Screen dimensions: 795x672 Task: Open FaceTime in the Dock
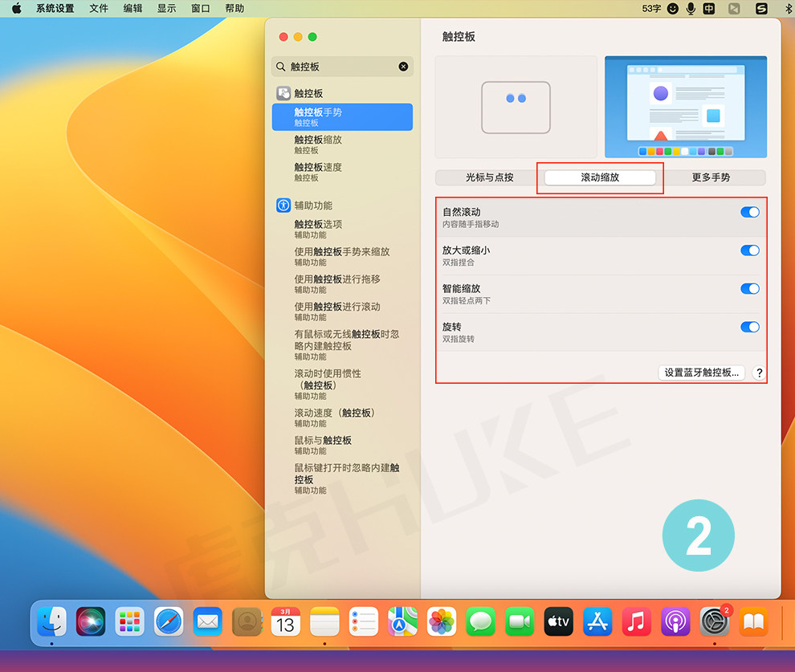tap(520, 621)
